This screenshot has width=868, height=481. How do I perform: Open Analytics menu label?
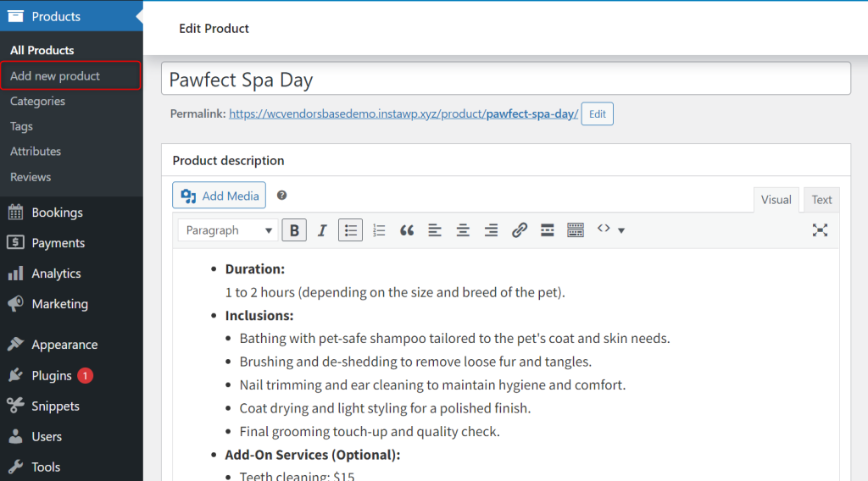tap(56, 274)
